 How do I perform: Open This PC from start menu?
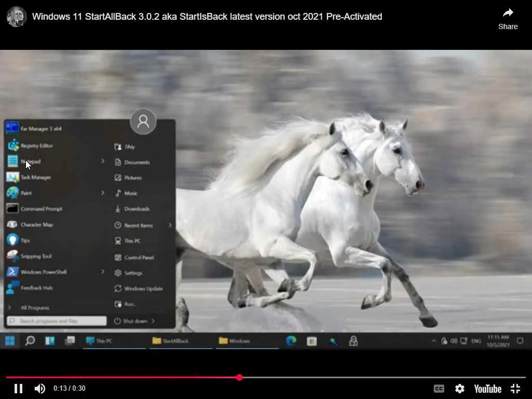128,241
